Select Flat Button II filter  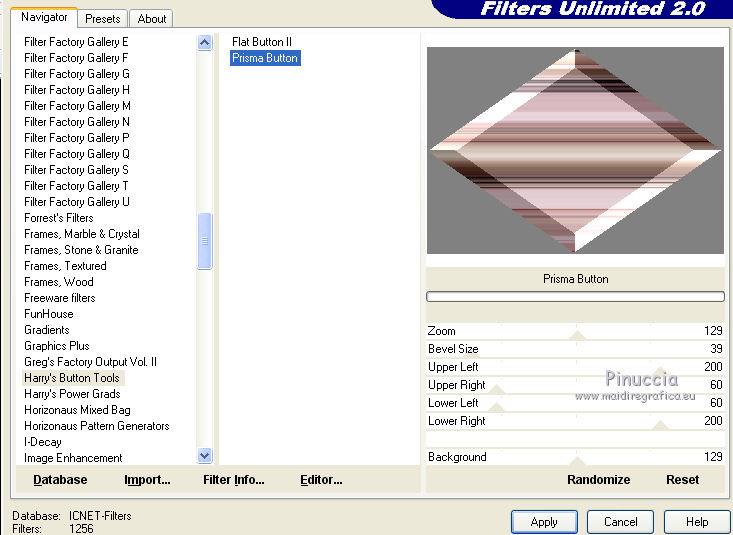pyautogui.click(x=262, y=42)
